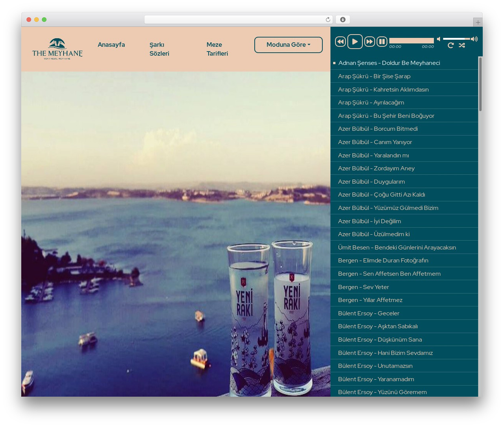Open new tab with plus button

[x=478, y=22]
